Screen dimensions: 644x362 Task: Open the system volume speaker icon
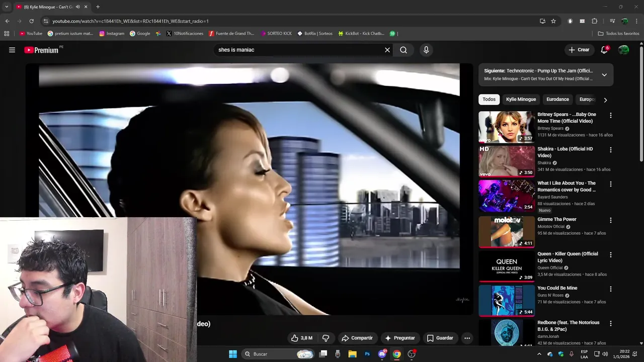(x=605, y=354)
